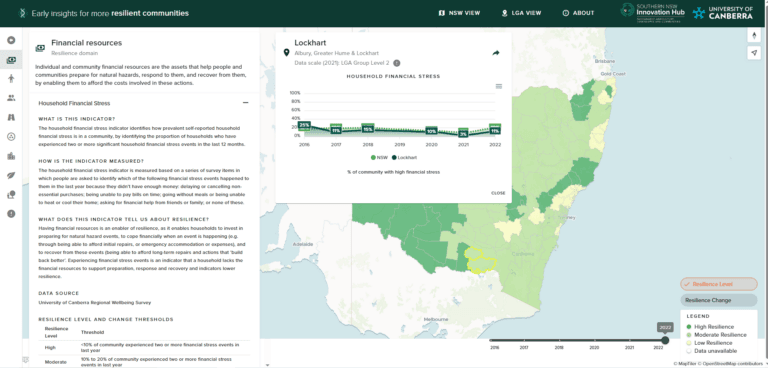Image resolution: width=768 pixels, height=368 pixels.
Task: Click the share arrow on Lockhart card
Action: 496,53
